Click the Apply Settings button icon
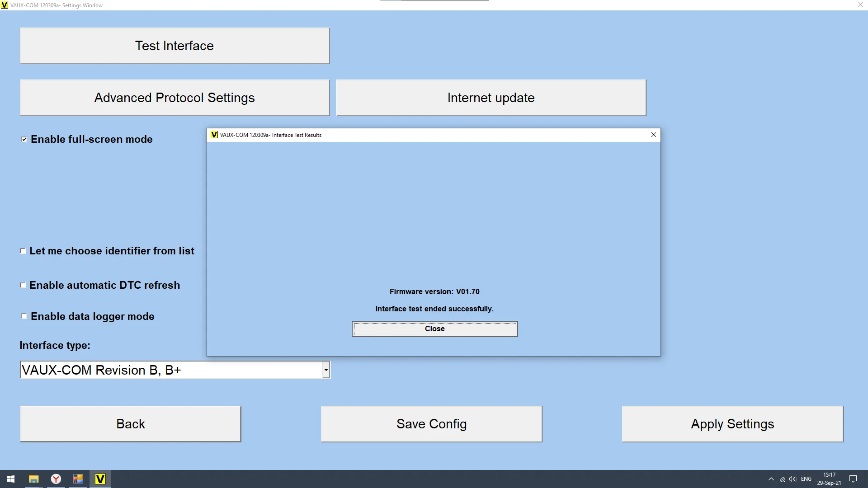Viewport: 868px width, 488px height. click(x=732, y=423)
